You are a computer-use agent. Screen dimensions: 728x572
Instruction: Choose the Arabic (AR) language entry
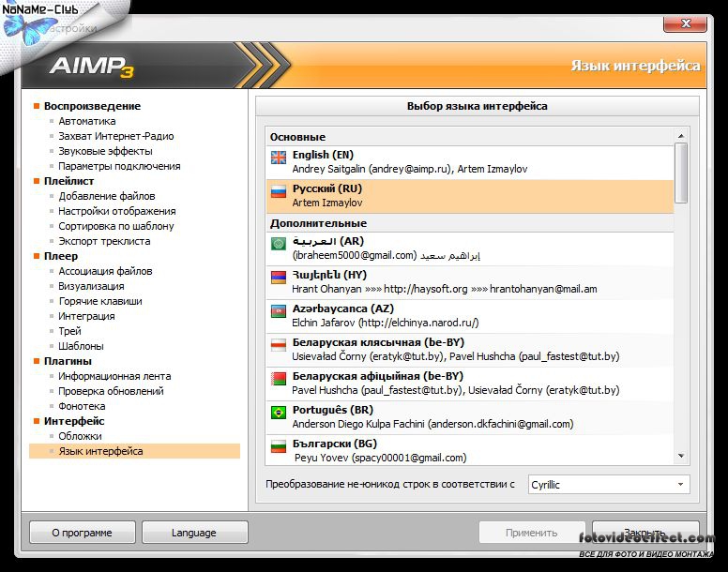[470, 248]
